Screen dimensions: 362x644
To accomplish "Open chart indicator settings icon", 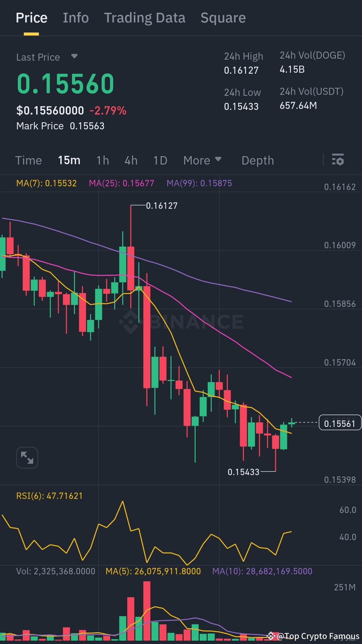I will pos(338,160).
